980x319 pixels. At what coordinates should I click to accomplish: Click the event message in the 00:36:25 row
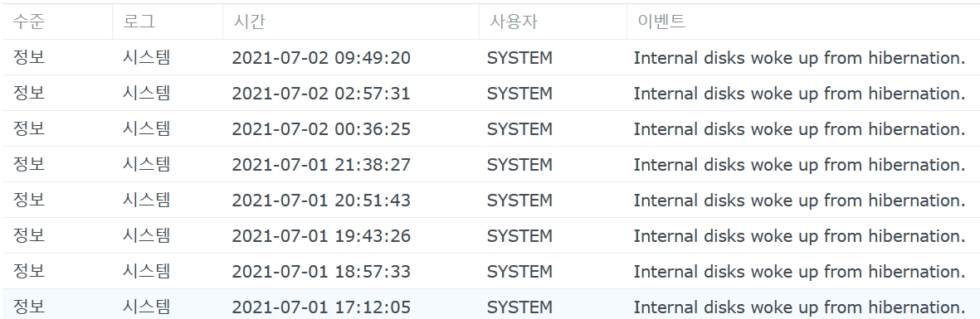(x=799, y=129)
